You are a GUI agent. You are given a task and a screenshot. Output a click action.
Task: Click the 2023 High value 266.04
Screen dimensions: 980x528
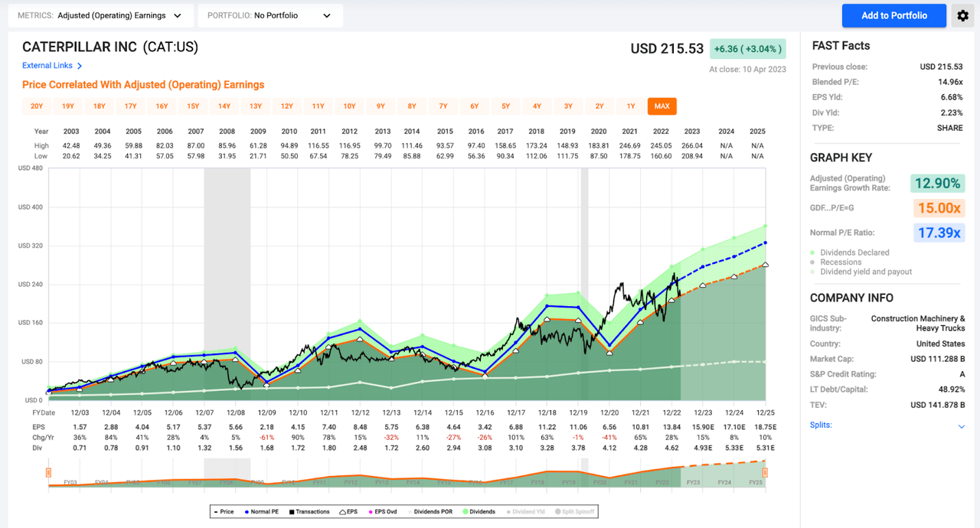pos(691,145)
